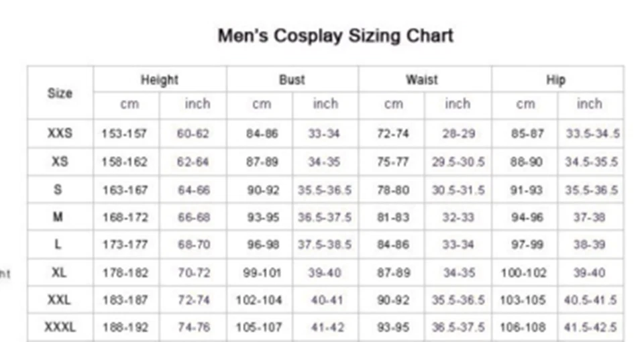Image resolution: width=644 pixels, height=342 pixels.
Task: Select the XXXL size row label
Action: pyautogui.click(x=60, y=327)
